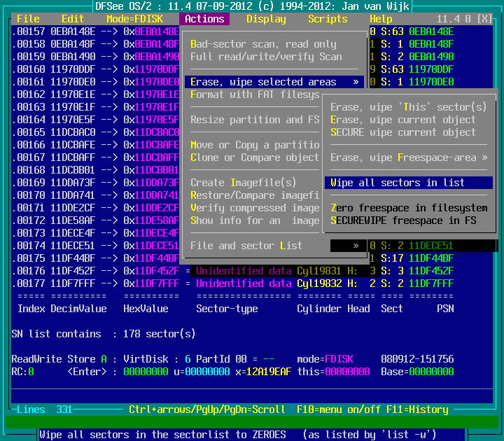This screenshot has width=504, height=441.
Task: Select Restore/Compare imagefile option
Action: [255, 195]
